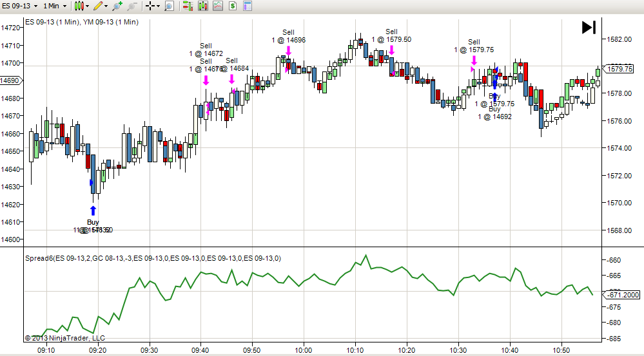Open the indicators chart icon

coord(218,6)
